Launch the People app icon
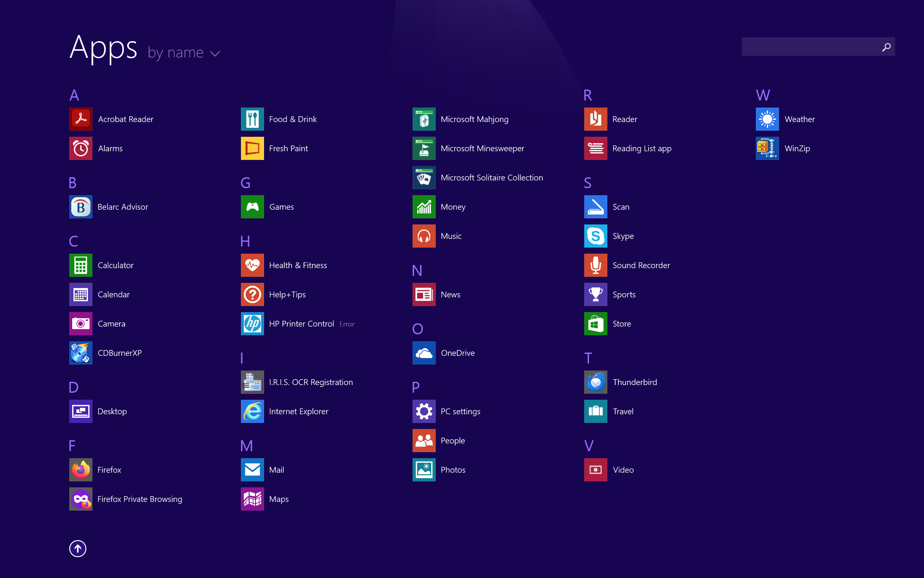Screen dimensions: 924x578 [x=424, y=441]
